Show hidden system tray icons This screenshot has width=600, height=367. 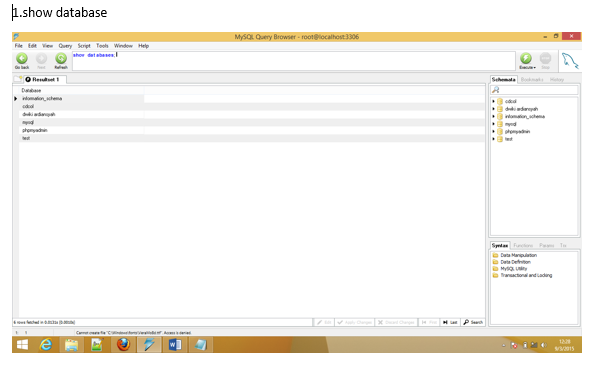point(504,346)
